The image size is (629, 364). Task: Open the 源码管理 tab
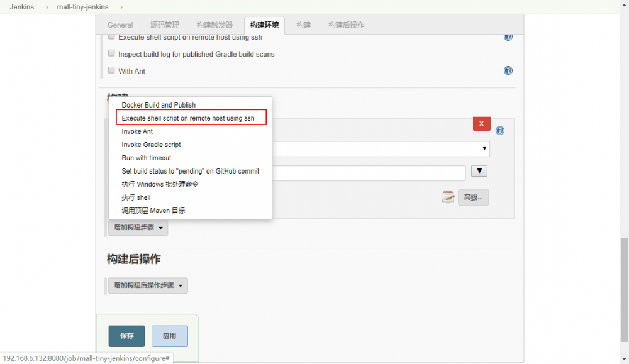(165, 25)
